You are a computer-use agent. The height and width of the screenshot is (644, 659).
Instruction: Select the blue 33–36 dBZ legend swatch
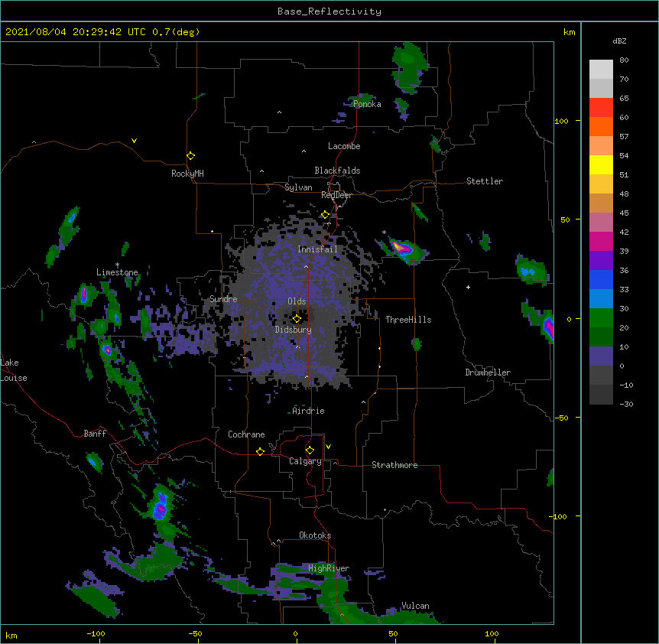[601, 279]
